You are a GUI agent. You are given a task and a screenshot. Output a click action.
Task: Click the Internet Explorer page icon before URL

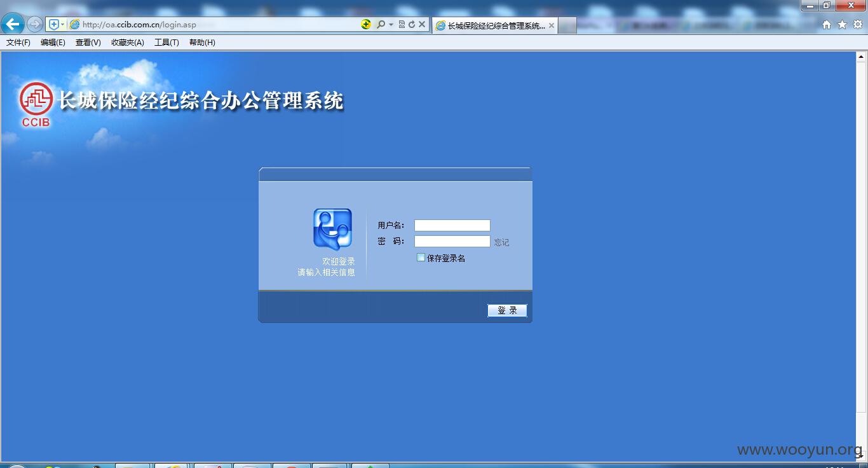pos(74,24)
